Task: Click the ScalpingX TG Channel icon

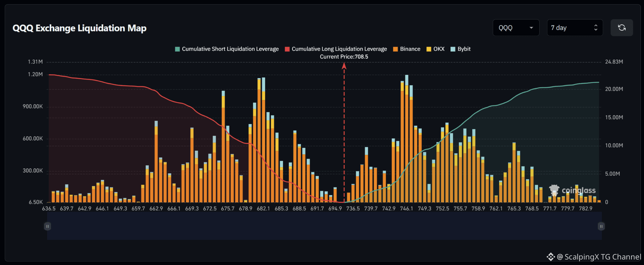Action: click(551, 257)
